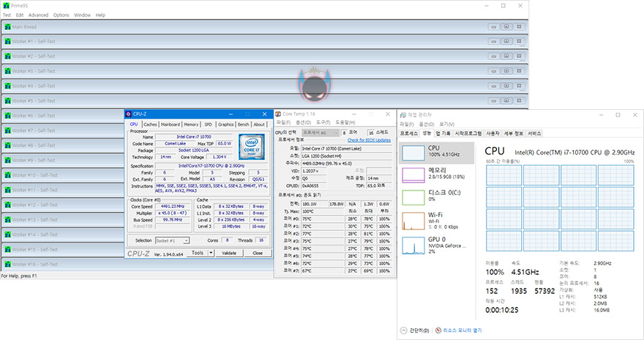644x340 pixels.
Task: Open the 파일(F) menu in Task Manager
Action: pyautogui.click(x=407, y=124)
